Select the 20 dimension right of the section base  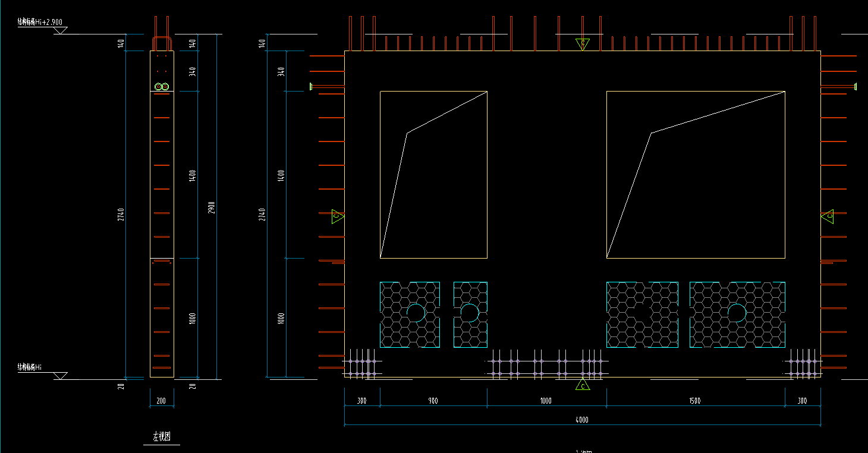coord(193,387)
